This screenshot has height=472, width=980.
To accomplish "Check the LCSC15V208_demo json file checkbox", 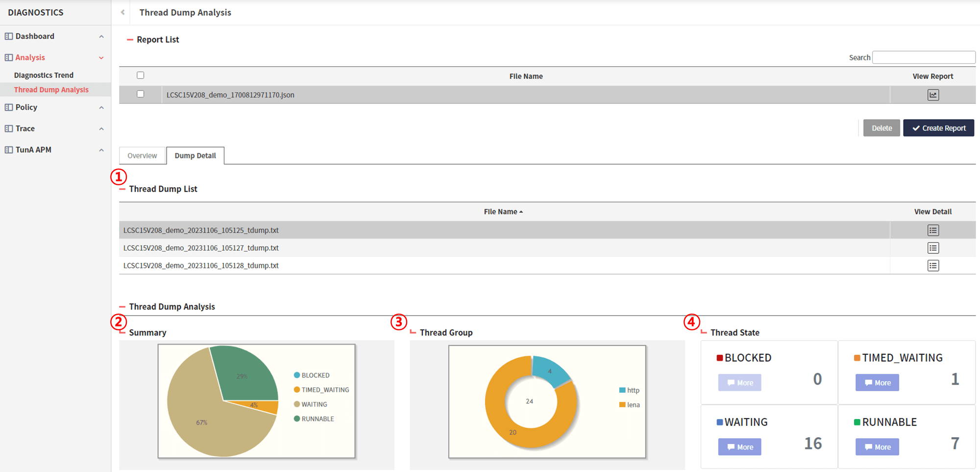I will point(140,95).
